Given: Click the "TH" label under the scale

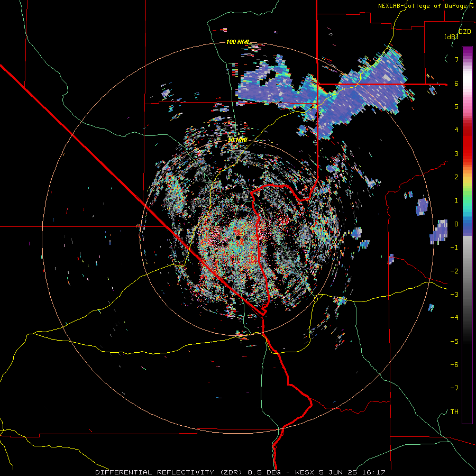Looking at the screenshot, I should [x=454, y=411].
